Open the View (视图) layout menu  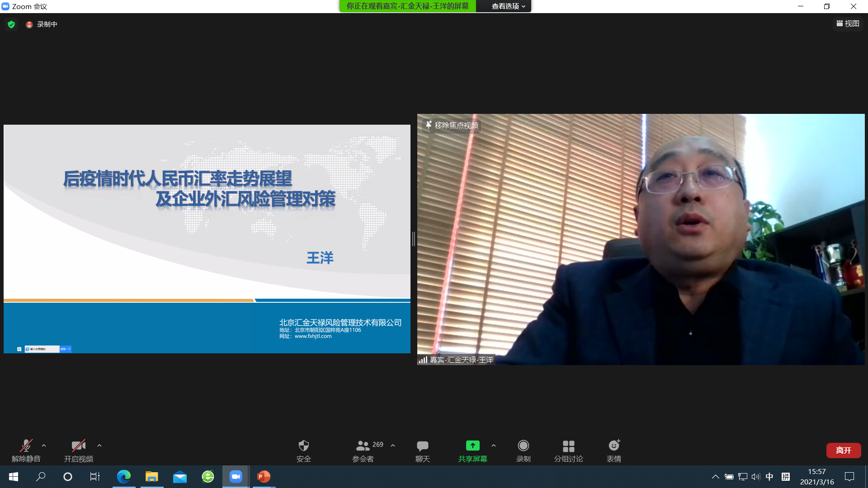click(x=848, y=23)
